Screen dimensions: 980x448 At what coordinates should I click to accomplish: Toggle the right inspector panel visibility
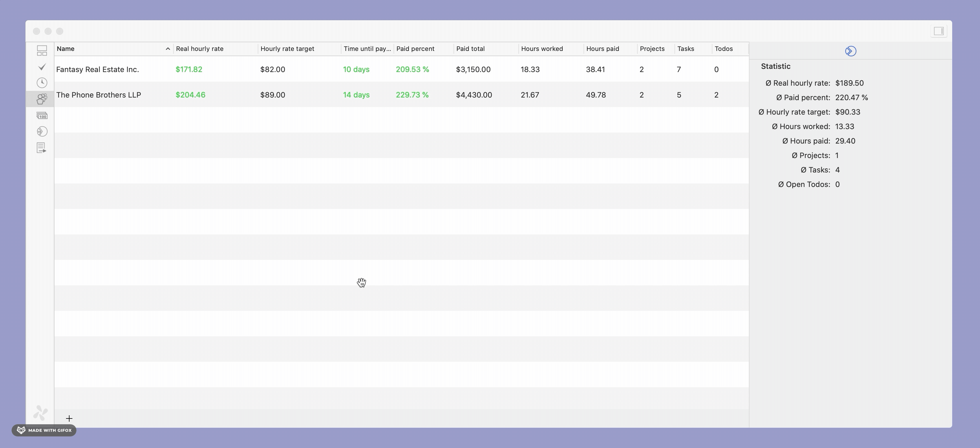coord(938,31)
